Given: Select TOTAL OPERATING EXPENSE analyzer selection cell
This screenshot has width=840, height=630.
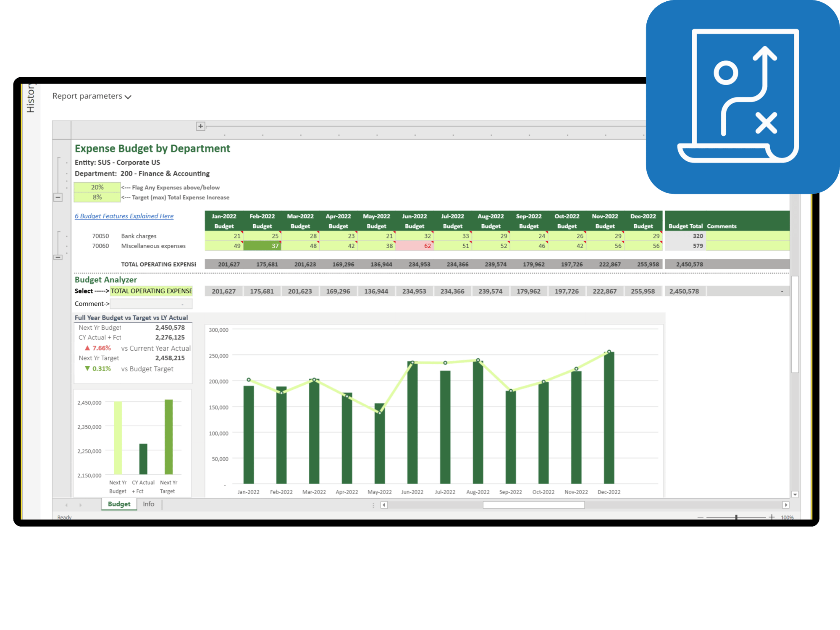Looking at the screenshot, I should 151,291.
